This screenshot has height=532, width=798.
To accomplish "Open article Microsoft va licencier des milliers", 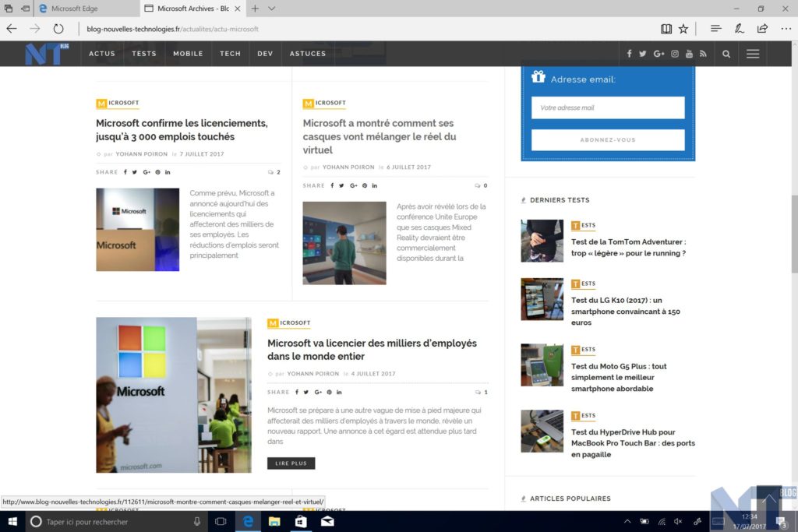I will (372, 350).
